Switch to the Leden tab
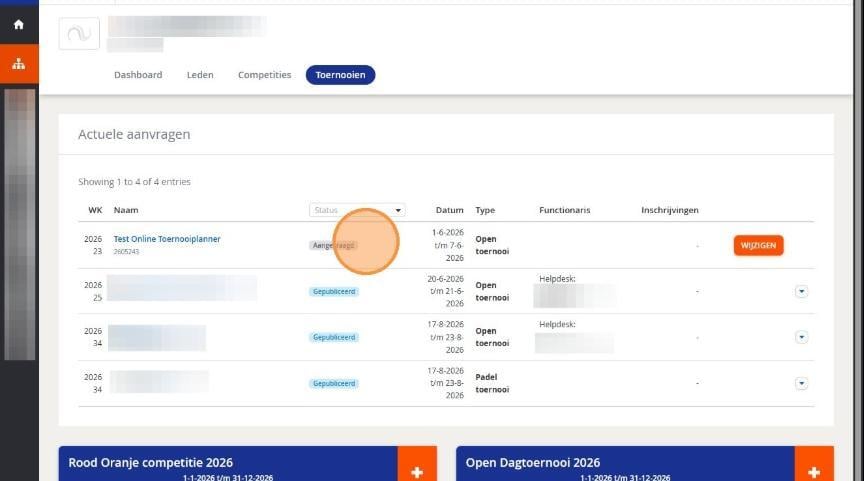This screenshot has height=481, width=864. click(x=200, y=75)
